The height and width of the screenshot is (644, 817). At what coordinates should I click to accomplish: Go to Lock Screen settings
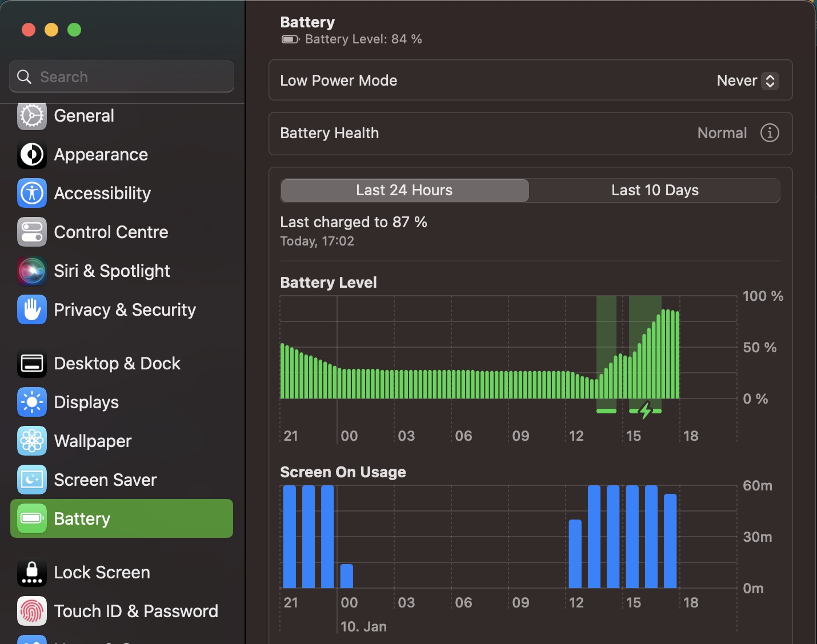coord(102,573)
